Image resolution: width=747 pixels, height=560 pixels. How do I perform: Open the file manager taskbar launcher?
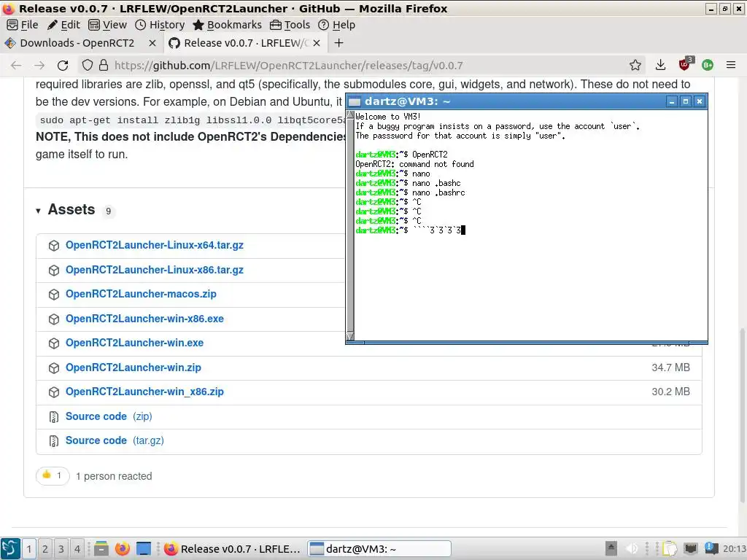[101, 549]
